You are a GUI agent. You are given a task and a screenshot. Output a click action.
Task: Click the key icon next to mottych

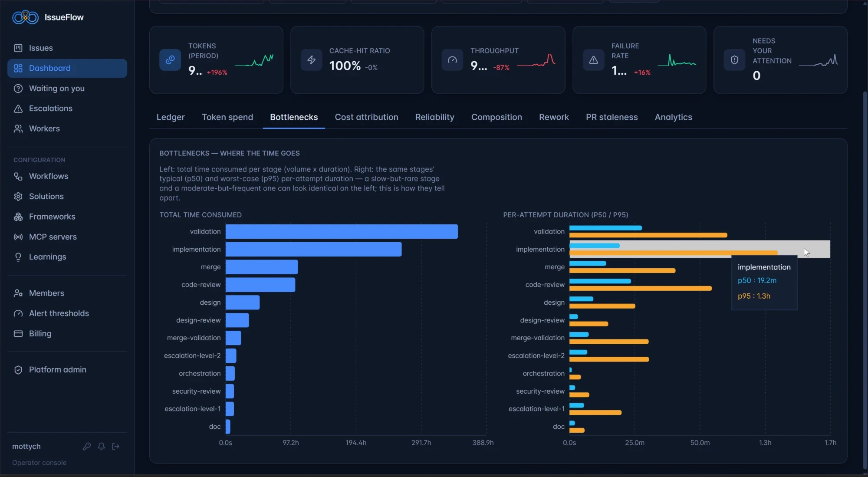point(87,446)
